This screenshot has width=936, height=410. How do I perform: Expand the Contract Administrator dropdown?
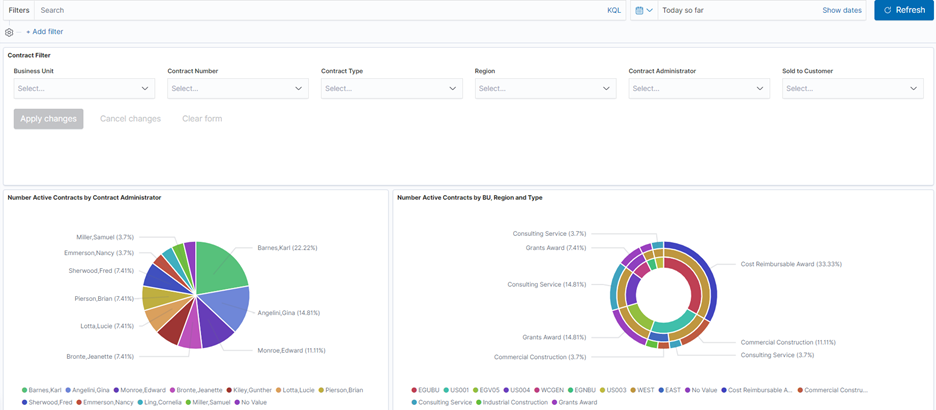[699, 88]
